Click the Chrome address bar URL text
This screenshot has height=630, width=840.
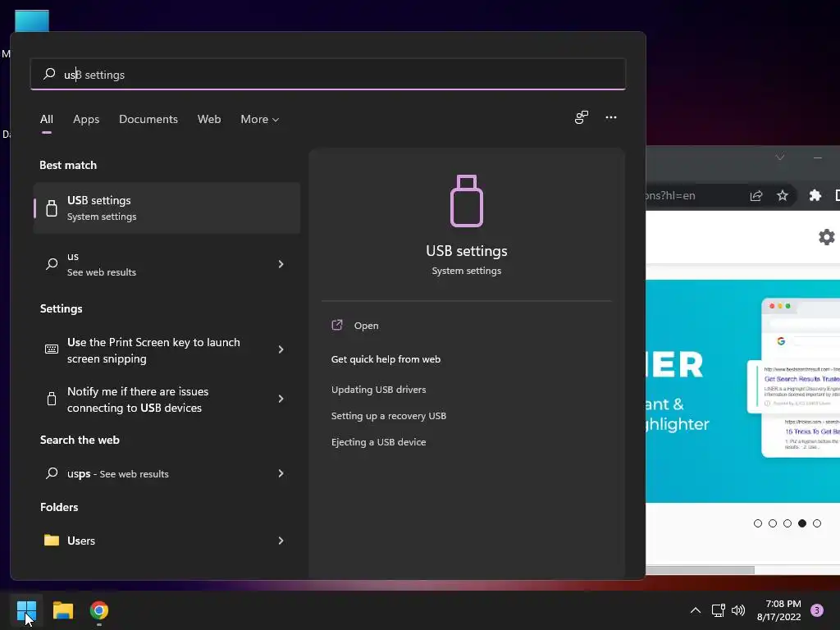[x=671, y=195]
